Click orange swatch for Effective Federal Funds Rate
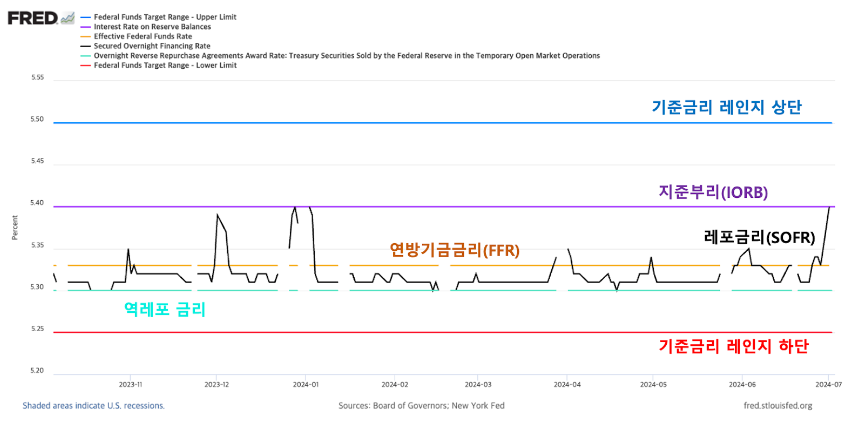 (85, 36)
